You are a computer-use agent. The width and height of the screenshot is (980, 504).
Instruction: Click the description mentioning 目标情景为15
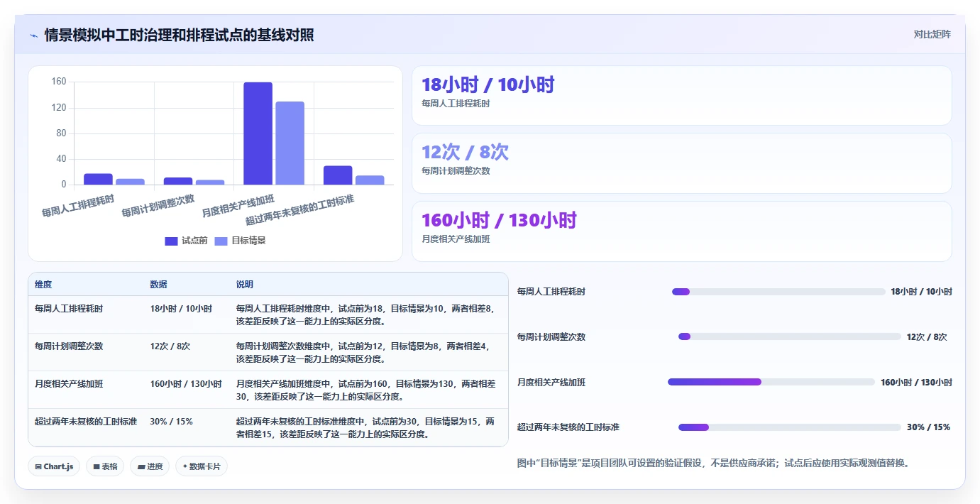pos(366,428)
